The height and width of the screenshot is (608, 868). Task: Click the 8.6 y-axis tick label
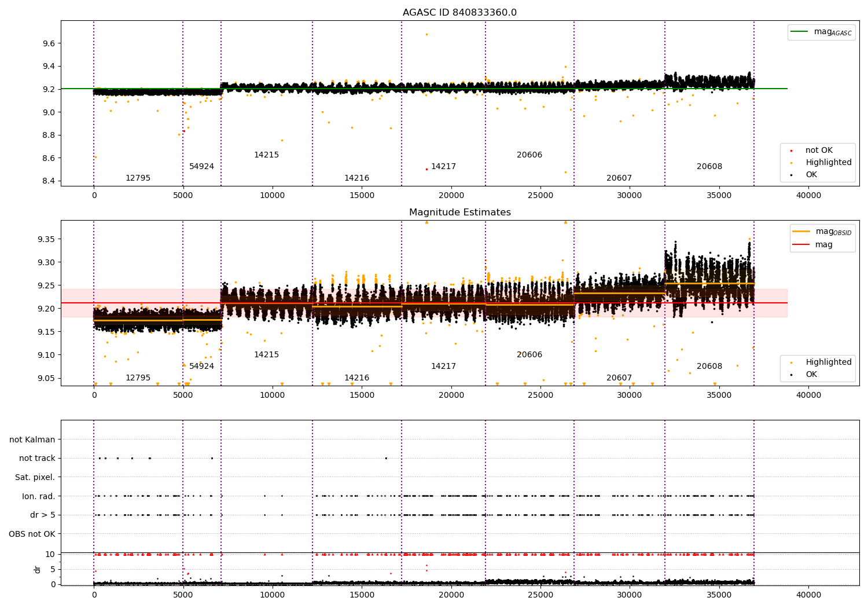pyautogui.click(x=49, y=158)
